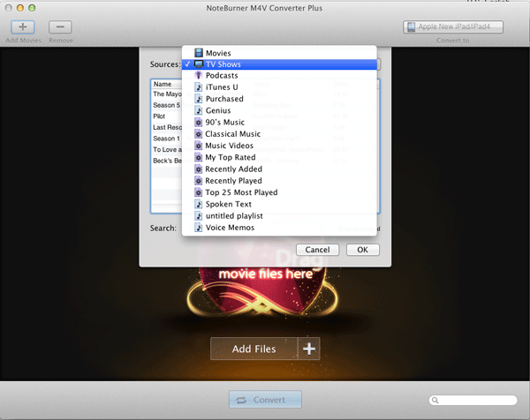Choose the 90's Music playlist
530x420 pixels.
[x=279, y=123]
